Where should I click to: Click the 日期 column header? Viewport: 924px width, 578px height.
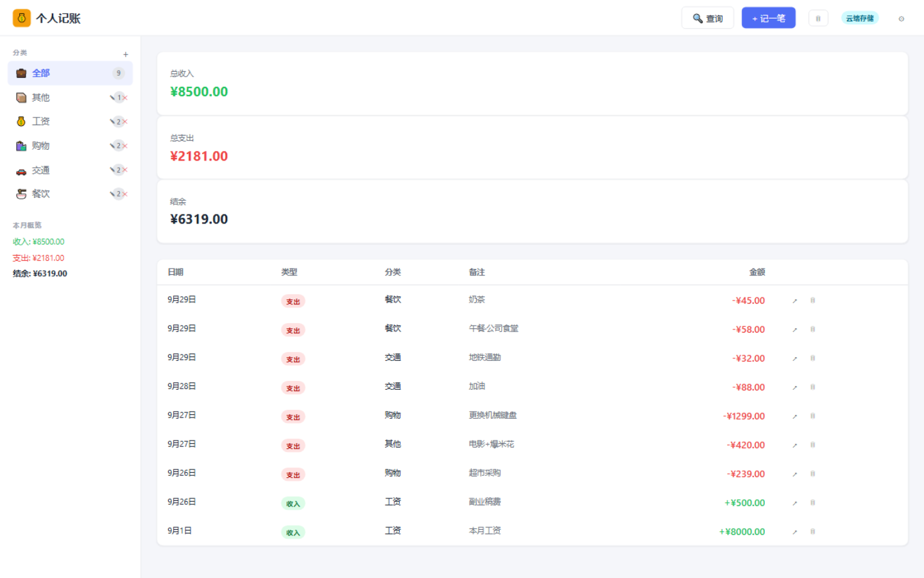click(176, 272)
